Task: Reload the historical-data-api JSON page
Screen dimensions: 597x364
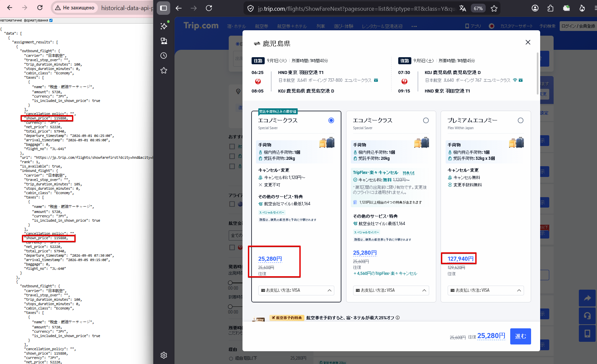Action: (x=40, y=7)
